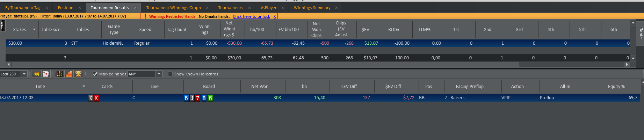Click the '69,7' equity value
Image resolution: width=644 pixels, height=140 pixels.
coord(633,98)
